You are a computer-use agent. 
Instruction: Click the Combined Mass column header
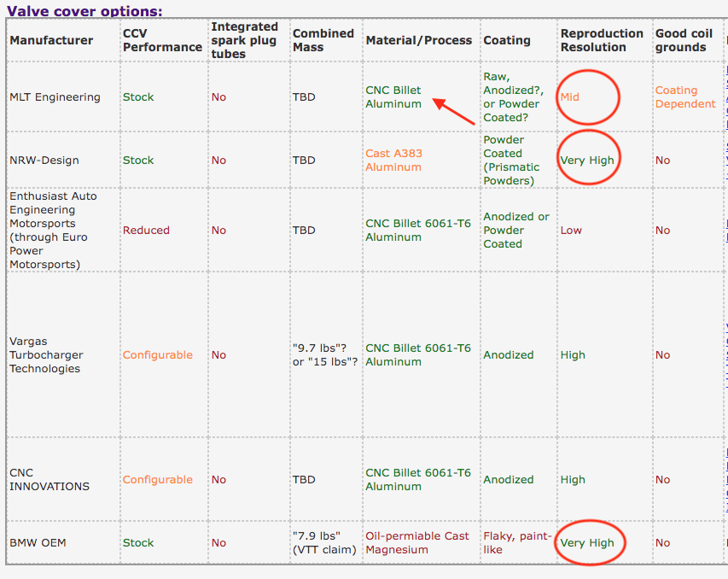(323, 40)
